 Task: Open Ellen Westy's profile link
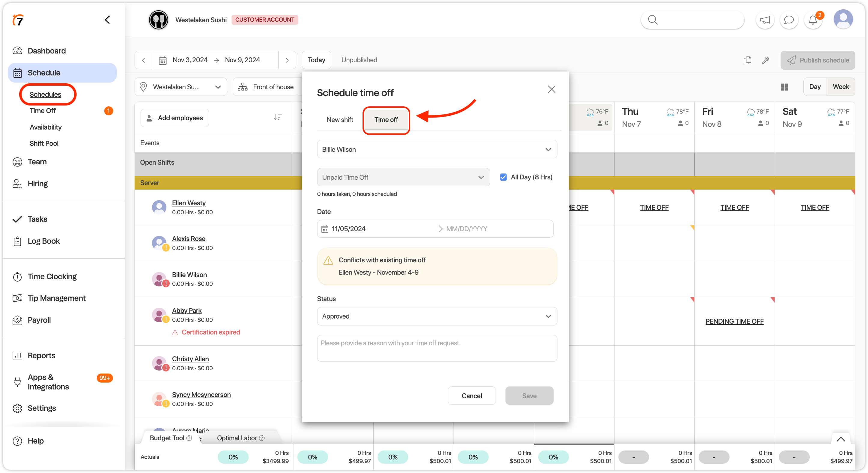(189, 203)
